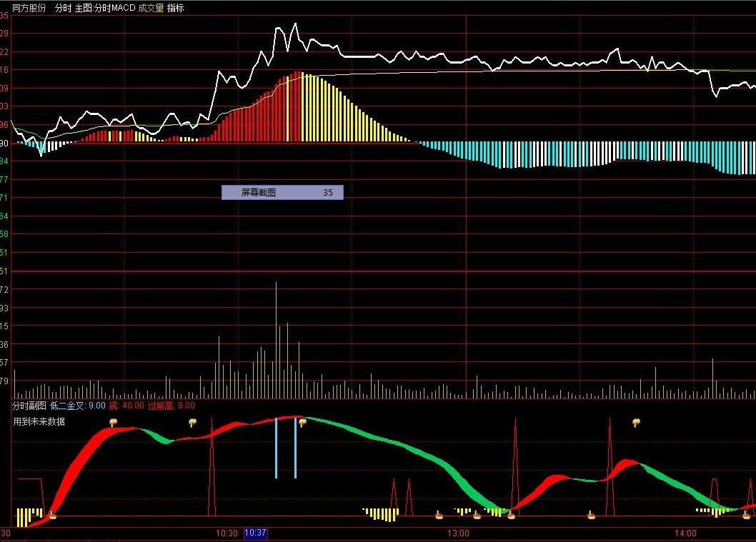Switch to the 分时 view label
The width and height of the screenshot is (756, 542).
coord(63,8)
